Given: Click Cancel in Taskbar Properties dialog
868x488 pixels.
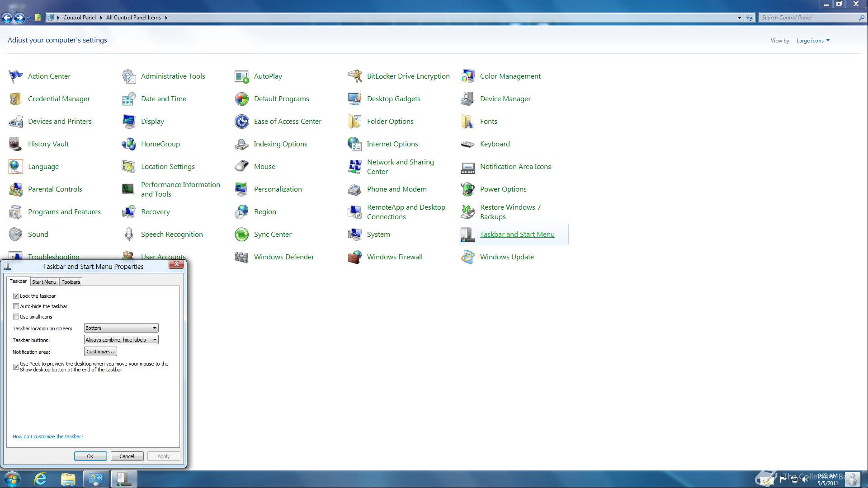Looking at the screenshot, I should pos(127,456).
